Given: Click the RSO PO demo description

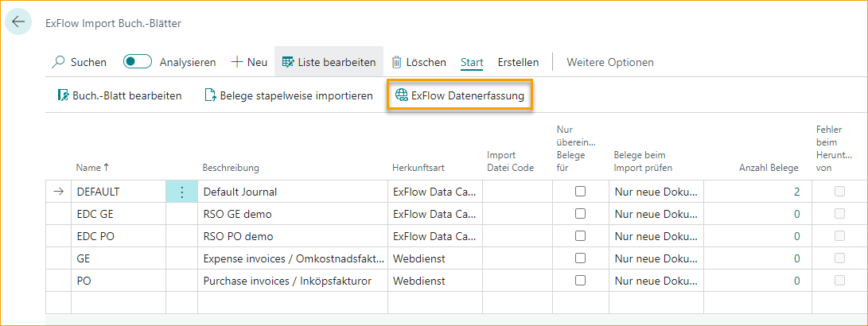Looking at the screenshot, I should pyautogui.click(x=293, y=236).
